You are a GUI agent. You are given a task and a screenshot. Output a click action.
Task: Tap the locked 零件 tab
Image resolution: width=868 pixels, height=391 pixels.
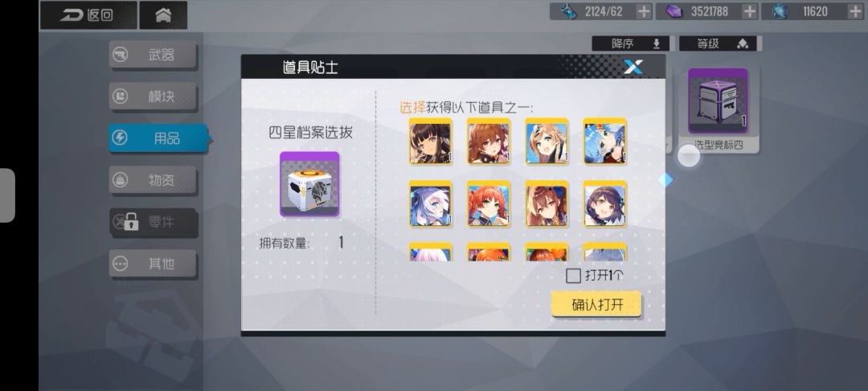(x=153, y=222)
